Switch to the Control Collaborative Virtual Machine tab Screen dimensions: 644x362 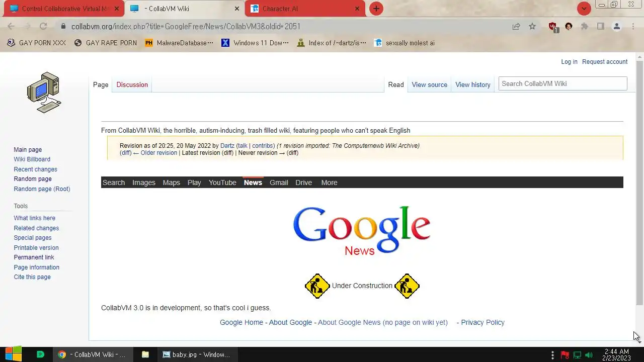pos(63,9)
